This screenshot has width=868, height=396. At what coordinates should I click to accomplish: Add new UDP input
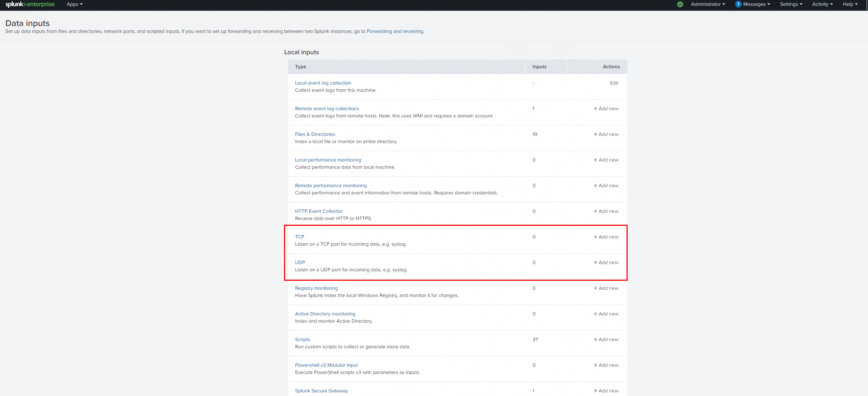606,263
